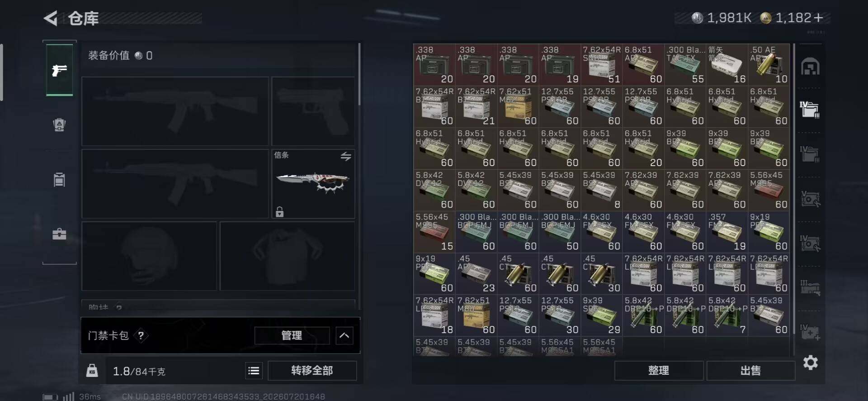
Task: Select the 箭矢 arrows stack of 16
Action: pos(727,65)
